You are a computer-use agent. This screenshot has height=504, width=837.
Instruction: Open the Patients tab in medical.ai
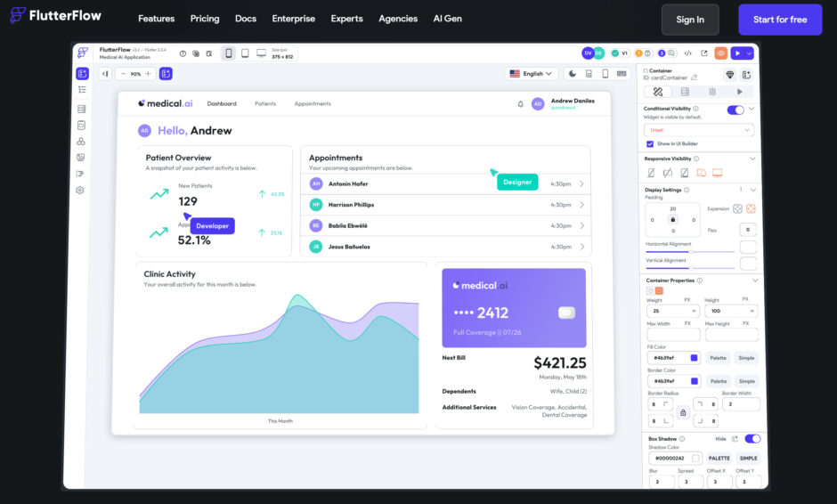[x=265, y=103]
